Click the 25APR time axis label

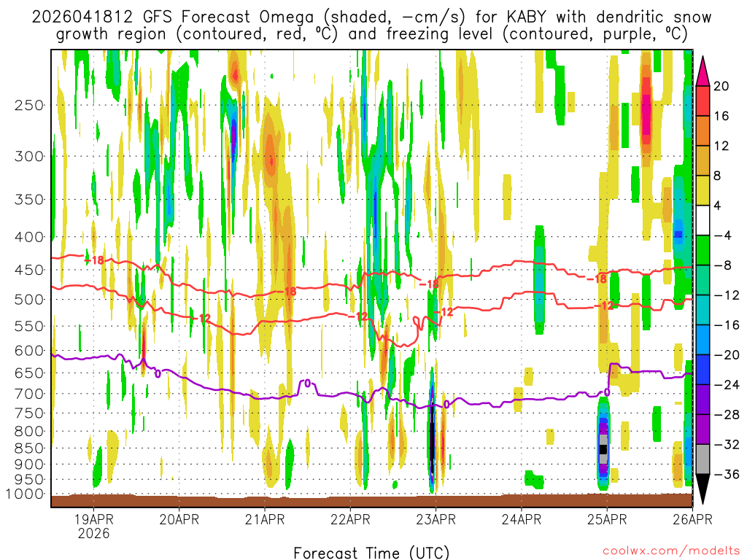(607, 519)
